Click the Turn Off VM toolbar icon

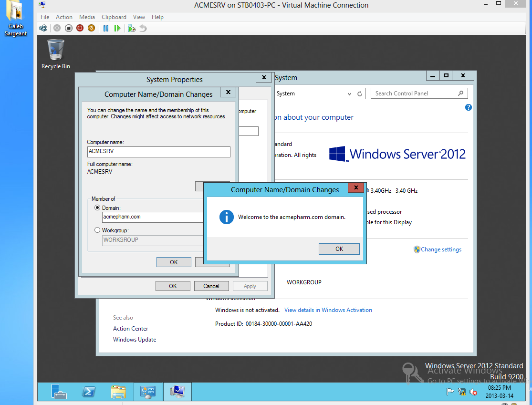[69, 28]
